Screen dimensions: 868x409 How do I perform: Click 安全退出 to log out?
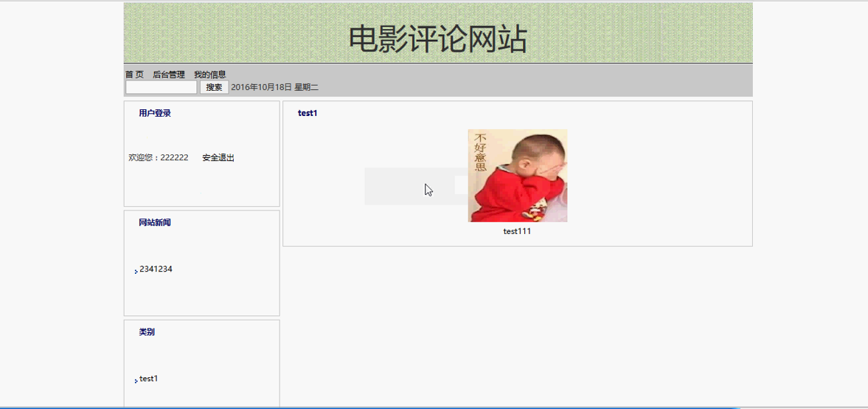click(219, 158)
